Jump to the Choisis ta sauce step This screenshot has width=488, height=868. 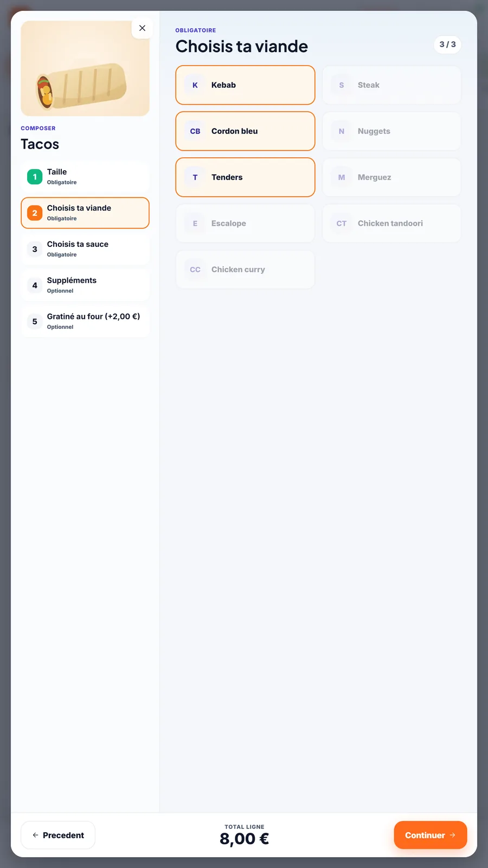click(x=85, y=249)
